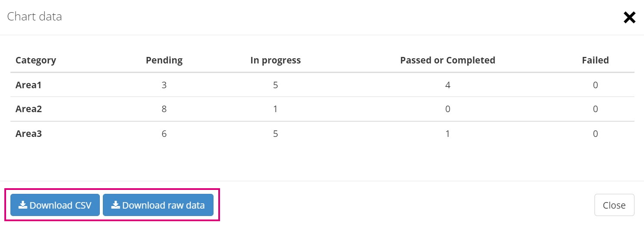The width and height of the screenshot is (644, 226).
Task: Click the Close button in footer
Action: pos(614,205)
